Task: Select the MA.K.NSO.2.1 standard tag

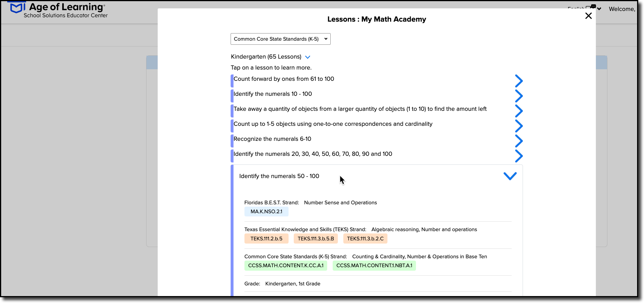Action: pyautogui.click(x=266, y=212)
